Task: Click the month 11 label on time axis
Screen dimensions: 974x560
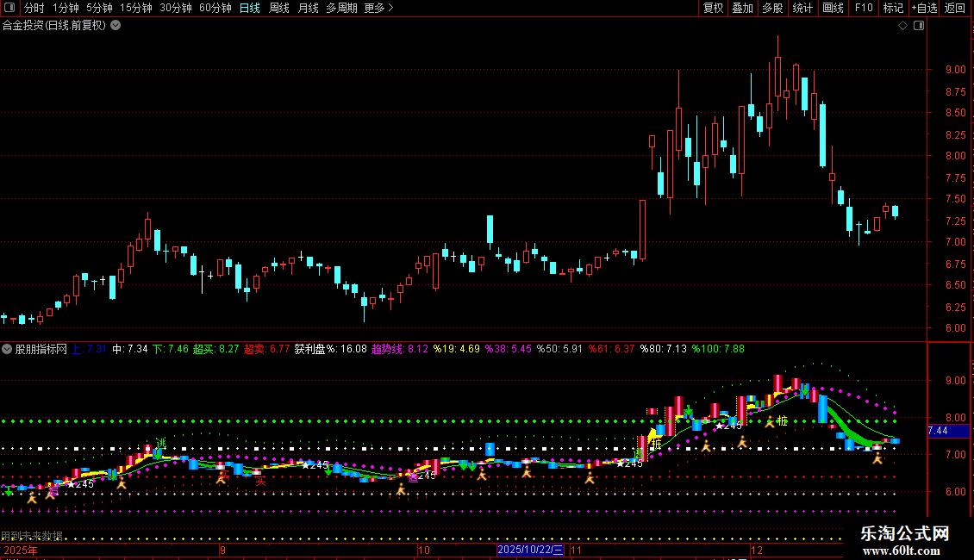Action: (576, 550)
